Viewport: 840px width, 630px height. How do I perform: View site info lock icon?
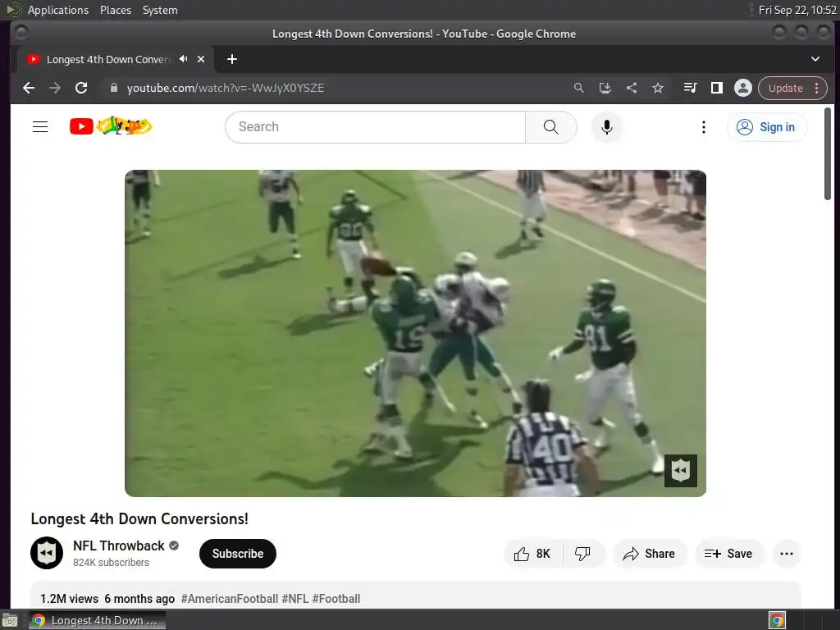pos(113,88)
